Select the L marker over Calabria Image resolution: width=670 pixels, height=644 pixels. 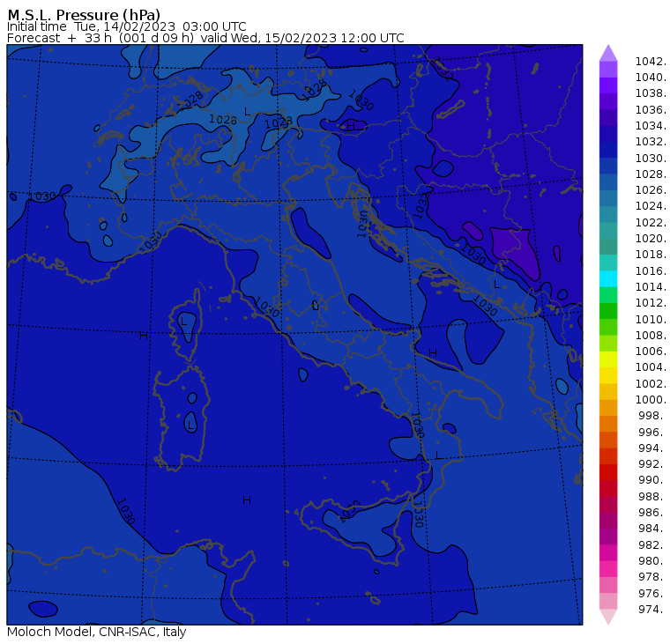(437, 455)
